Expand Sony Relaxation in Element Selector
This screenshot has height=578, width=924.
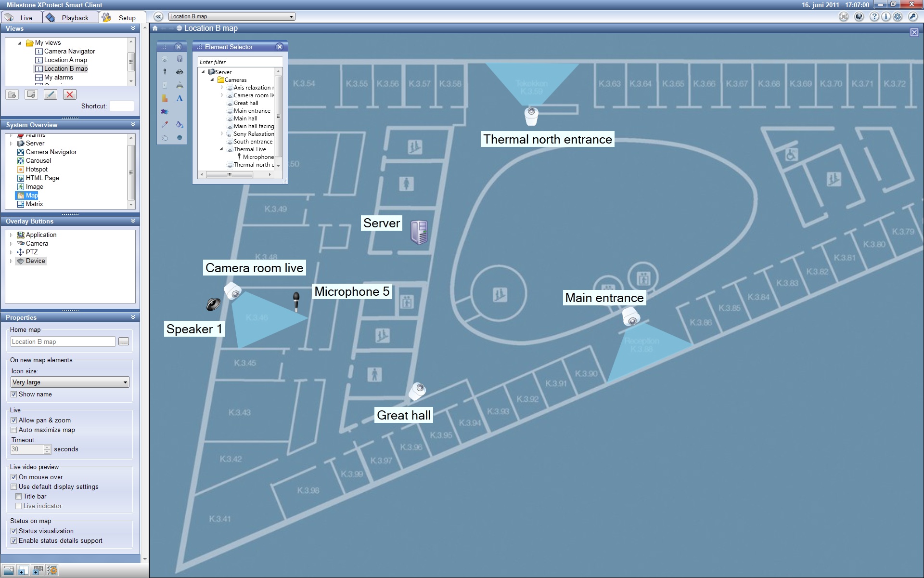[x=221, y=134]
